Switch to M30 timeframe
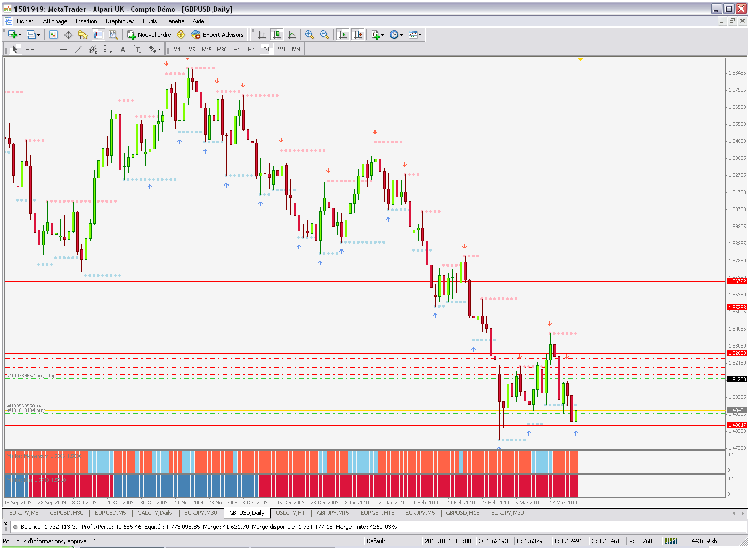The width and height of the screenshot is (750, 548). tap(221, 49)
